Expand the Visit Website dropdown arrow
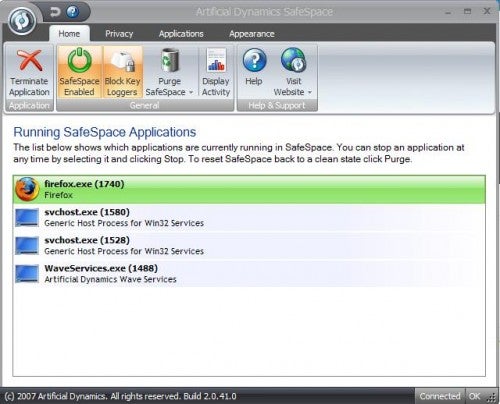This screenshot has width=500, height=404. (x=310, y=92)
